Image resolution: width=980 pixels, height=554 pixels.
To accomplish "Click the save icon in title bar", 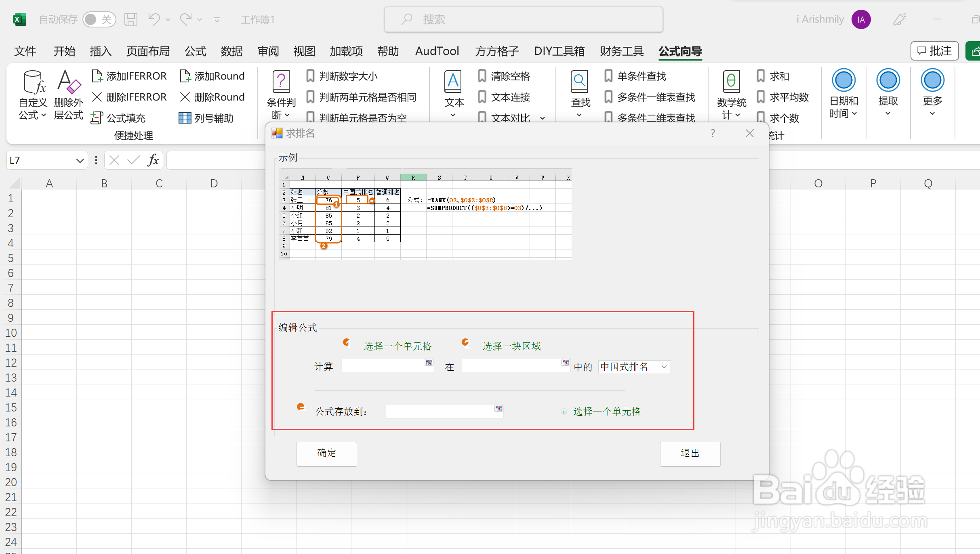I will coord(130,19).
